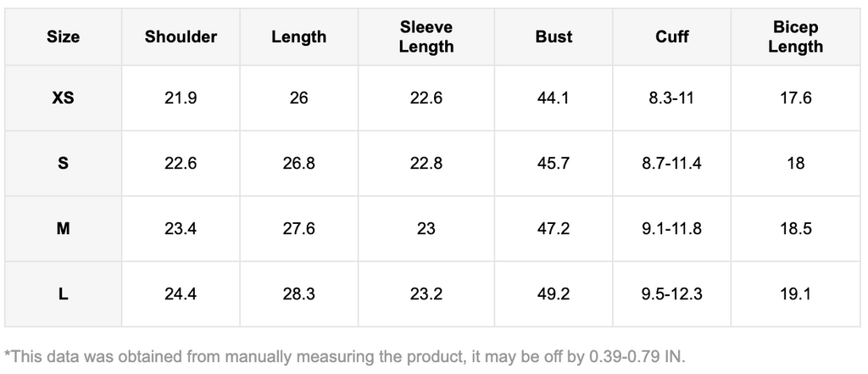Select the Bust column header
Screen dimensions: 868x374
(554, 37)
